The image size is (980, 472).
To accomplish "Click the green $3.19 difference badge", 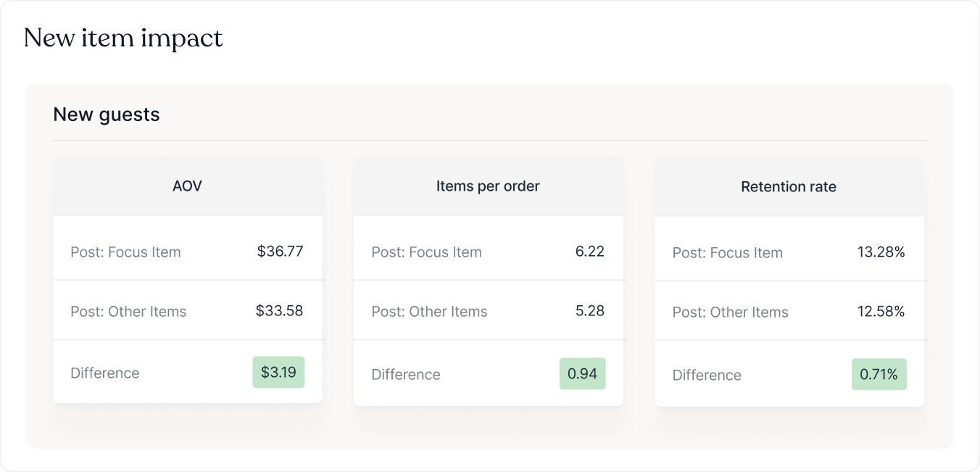I will 278,373.
